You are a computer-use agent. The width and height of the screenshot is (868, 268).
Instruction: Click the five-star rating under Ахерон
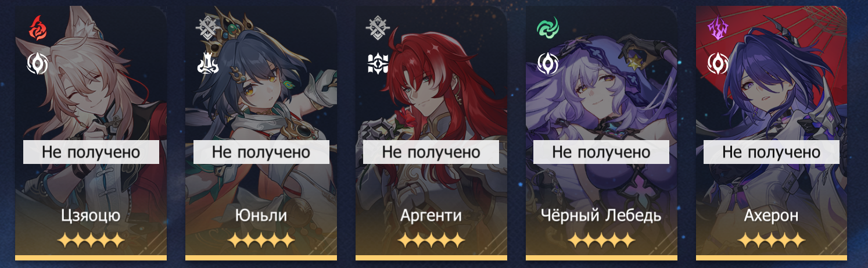[x=772, y=240]
